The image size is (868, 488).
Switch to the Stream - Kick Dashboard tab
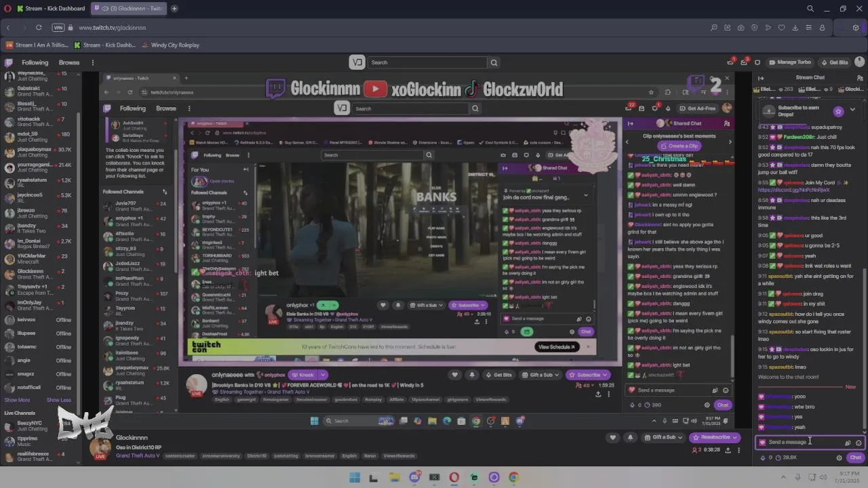pyautogui.click(x=50, y=8)
